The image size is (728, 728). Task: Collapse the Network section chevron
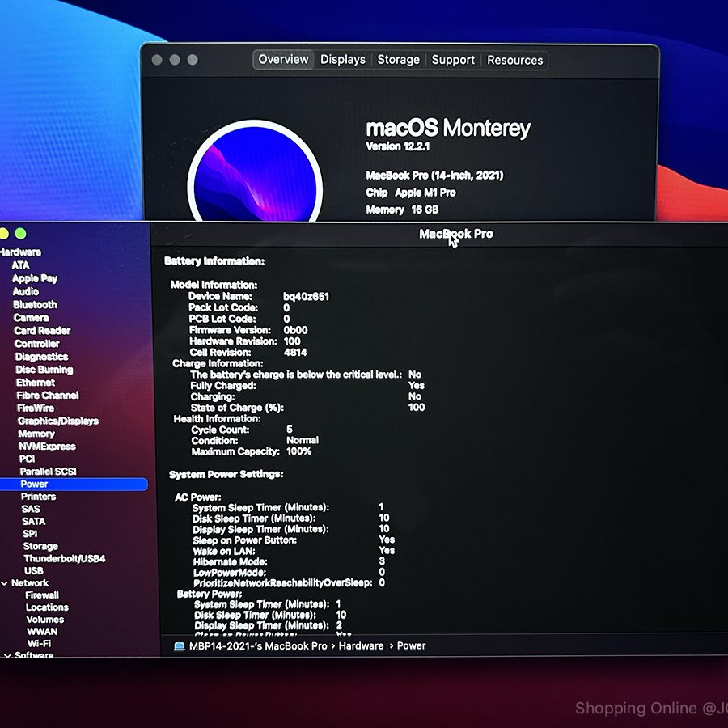point(4,583)
